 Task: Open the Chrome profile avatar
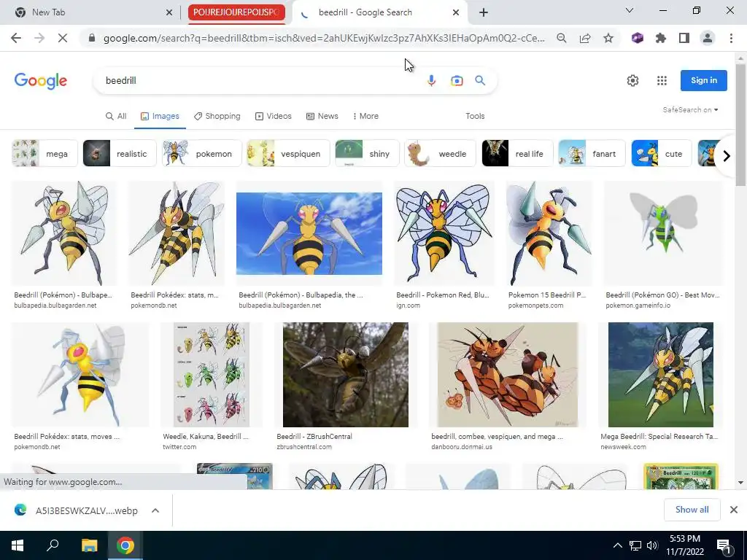click(x=708, y=38)
